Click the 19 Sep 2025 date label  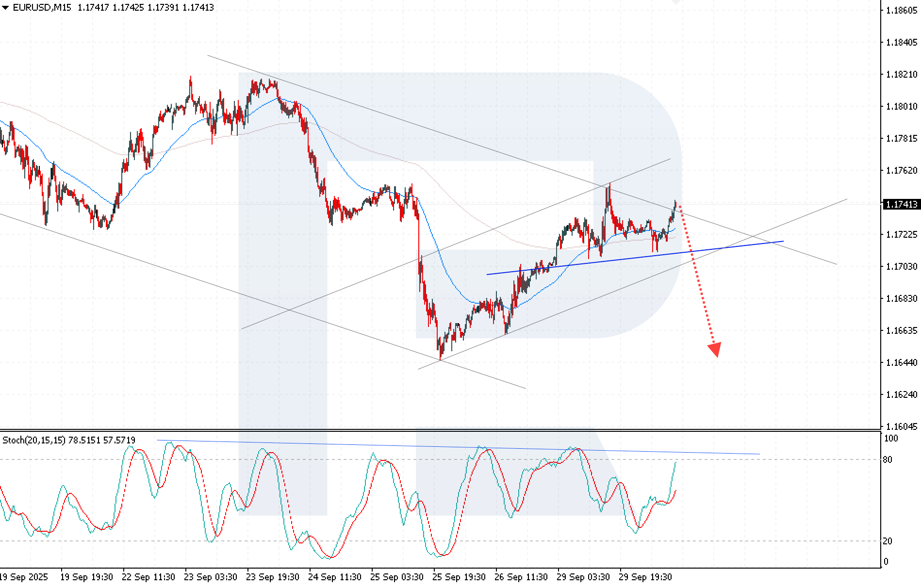[x=23, y=577]
